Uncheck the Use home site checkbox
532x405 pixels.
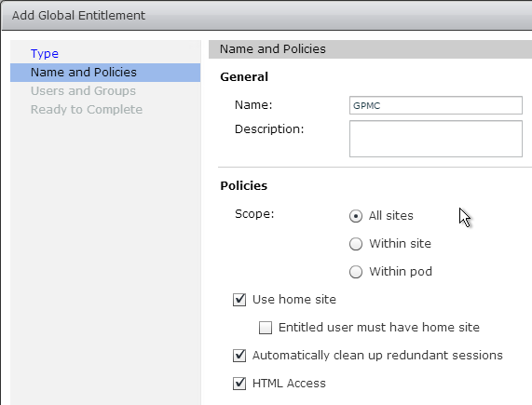(239, 300)
